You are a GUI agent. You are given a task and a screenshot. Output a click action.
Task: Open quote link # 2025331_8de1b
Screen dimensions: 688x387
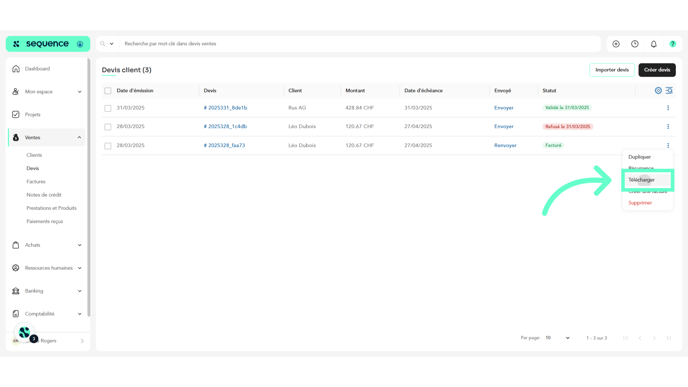point(225,108)
